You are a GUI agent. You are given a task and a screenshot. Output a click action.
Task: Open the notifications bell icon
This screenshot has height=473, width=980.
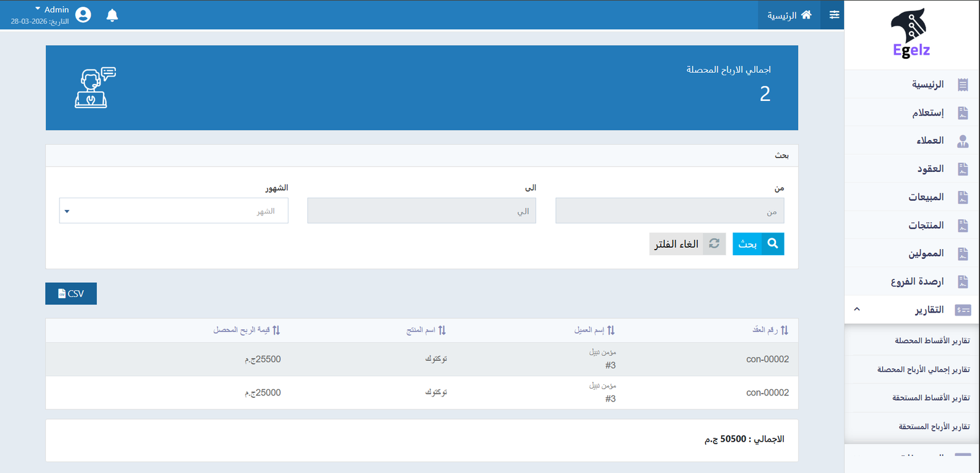[112, 15]
